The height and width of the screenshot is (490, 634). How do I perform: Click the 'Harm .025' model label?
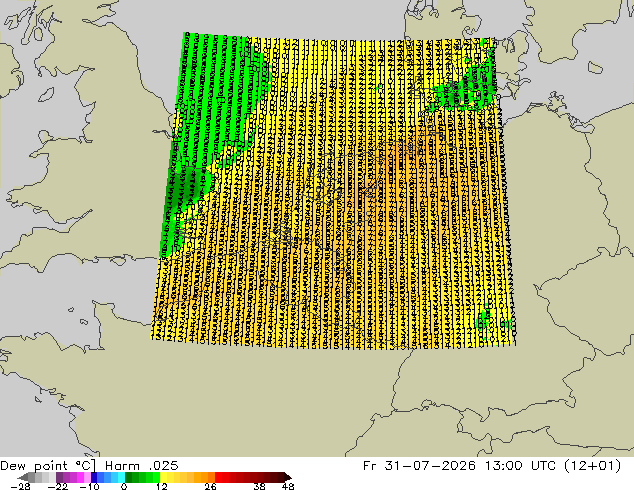142,466
